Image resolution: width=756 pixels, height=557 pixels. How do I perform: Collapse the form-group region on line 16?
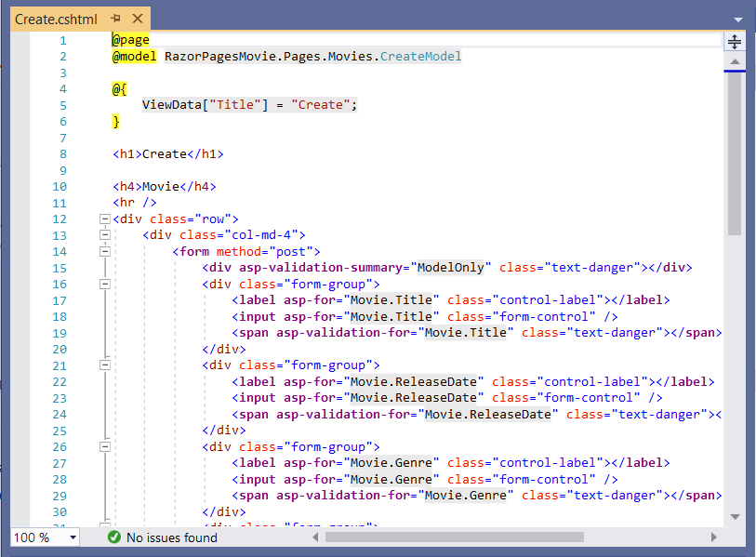point(105,284)
